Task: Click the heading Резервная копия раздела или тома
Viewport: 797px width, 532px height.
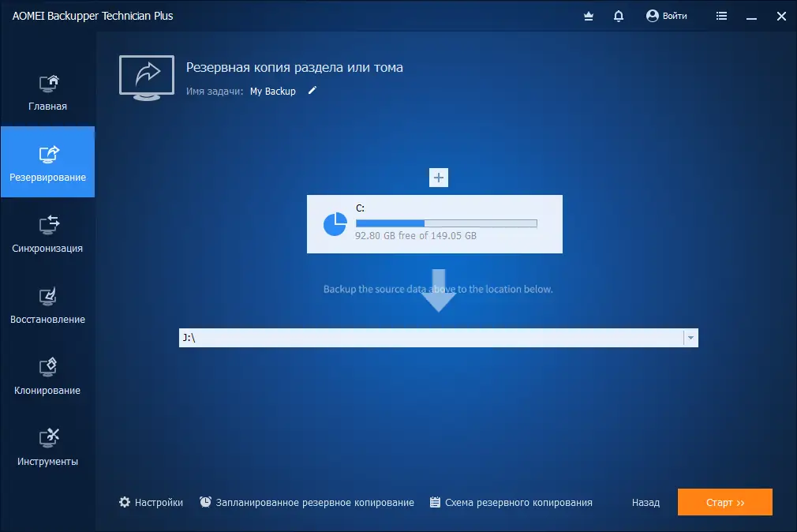Action: coord(294,67)
